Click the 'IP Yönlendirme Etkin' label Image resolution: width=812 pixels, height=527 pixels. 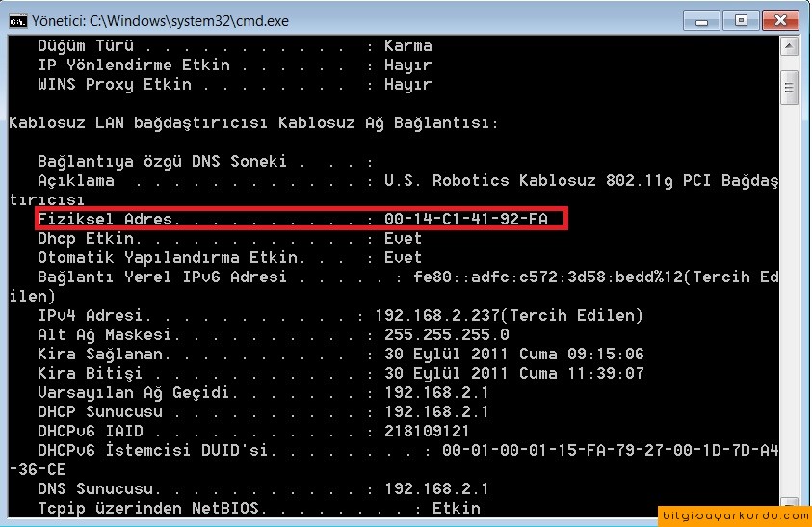point(134,66)
